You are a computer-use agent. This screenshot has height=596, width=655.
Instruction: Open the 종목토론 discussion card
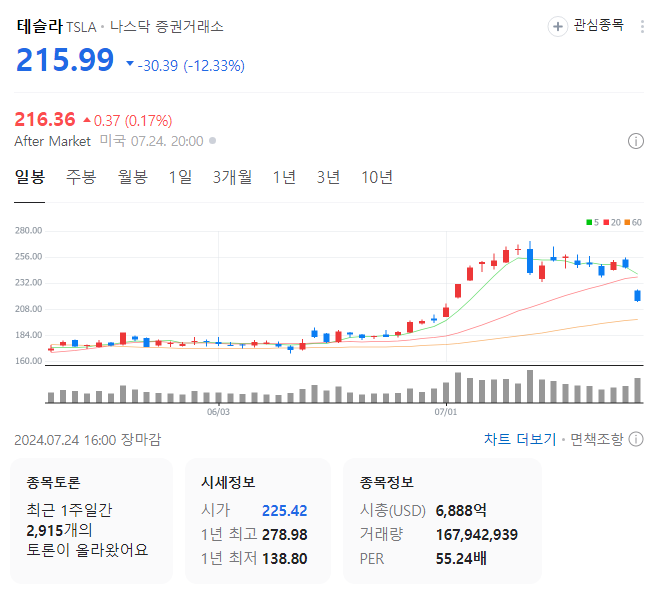91,521
